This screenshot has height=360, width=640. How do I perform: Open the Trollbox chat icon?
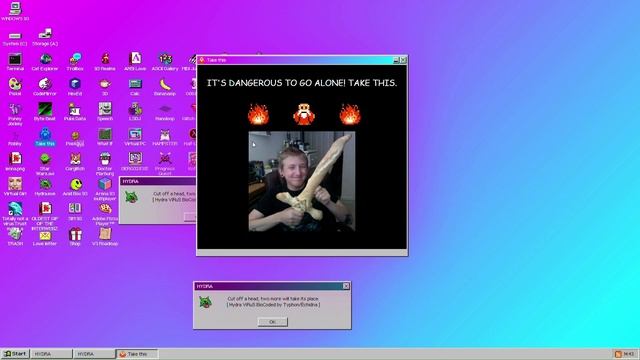75,62
